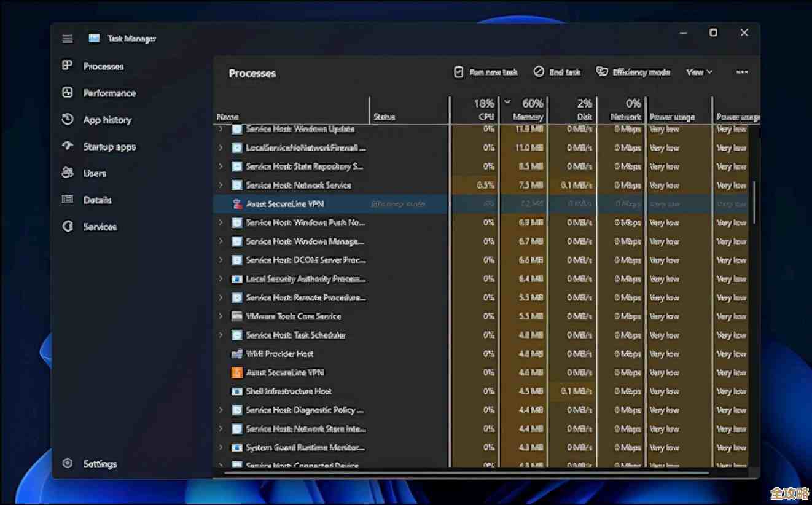Viewport: 812px width, 505px height.
Task: Click the hamburger menu icon
Action: (67, 38)
